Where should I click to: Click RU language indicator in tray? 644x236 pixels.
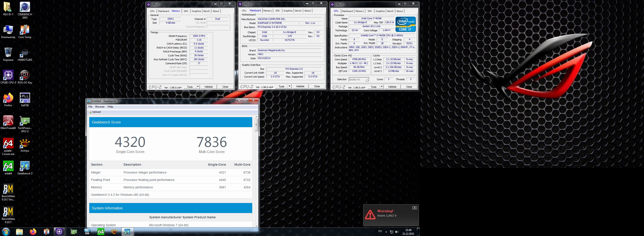pos(380,231)
